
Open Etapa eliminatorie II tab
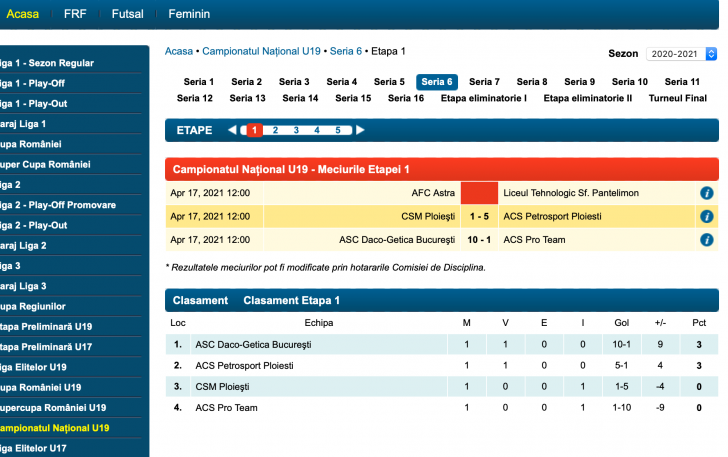click(x=588, y=98)
